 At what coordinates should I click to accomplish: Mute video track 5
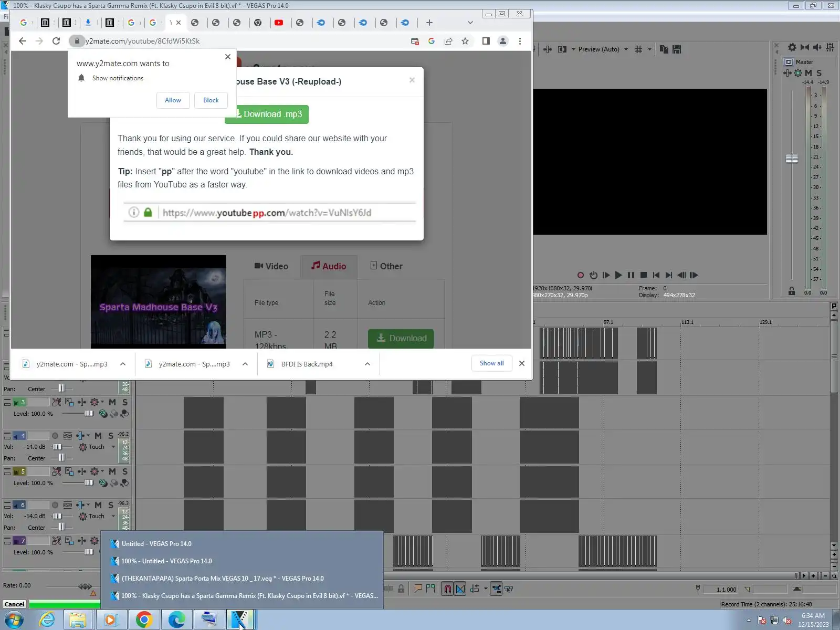coord(112,471)
